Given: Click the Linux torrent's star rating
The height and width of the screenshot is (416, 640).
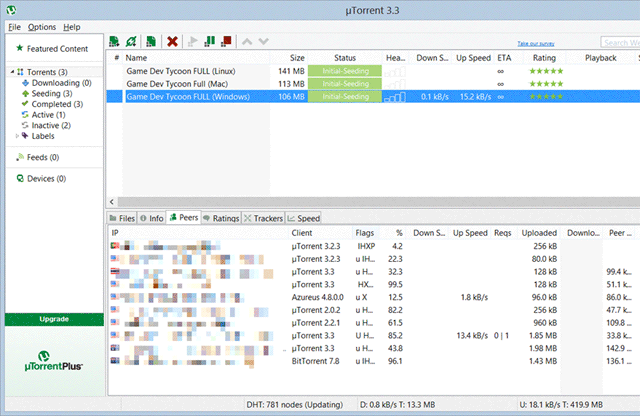Looking at the screenshot, I should 546,71.
